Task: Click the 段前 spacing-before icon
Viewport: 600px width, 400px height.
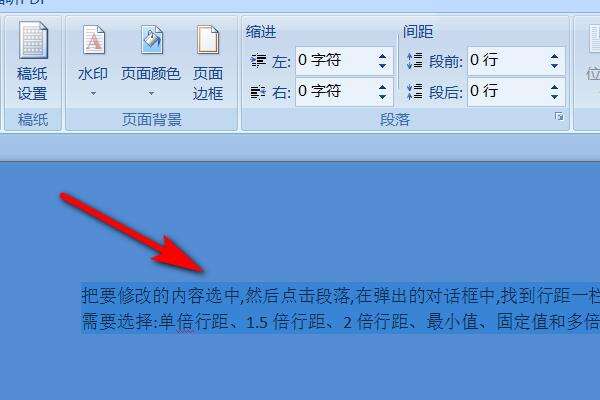Action: pyautogui.click(x=414, y=61)
